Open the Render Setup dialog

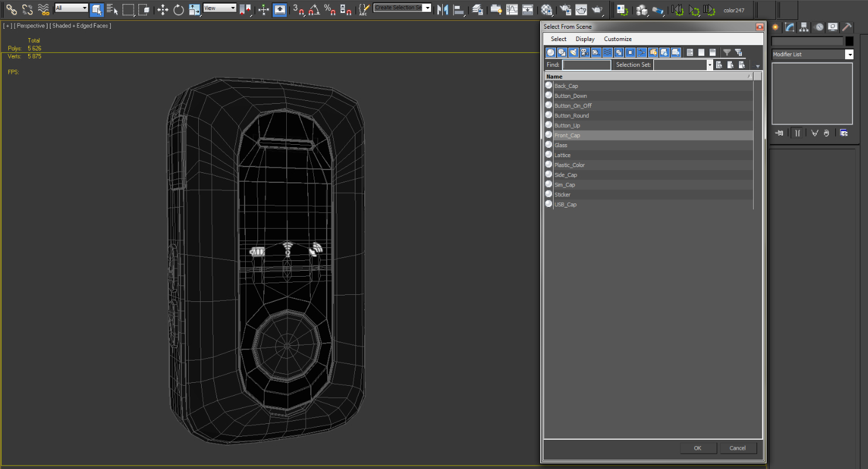[x=565, y=9]
